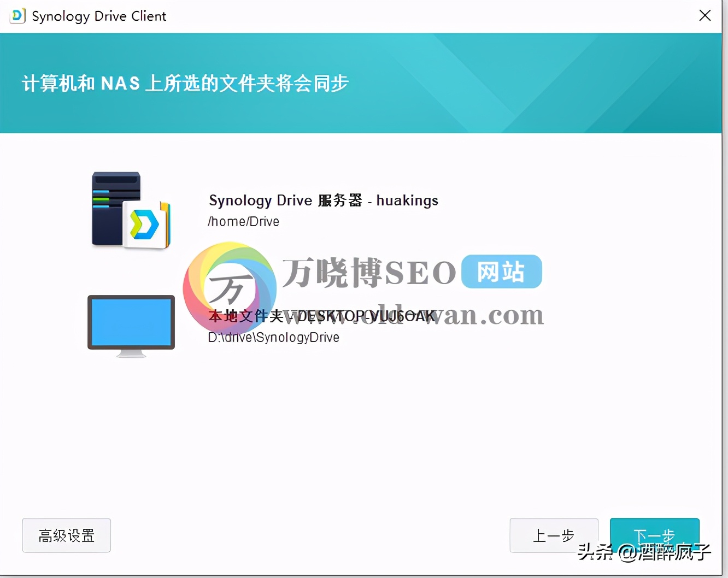Viewport: 728px width, 578px height.
Task: Go back with the 上一步 button
Action: pyautogui.click(x=554, y=535)
